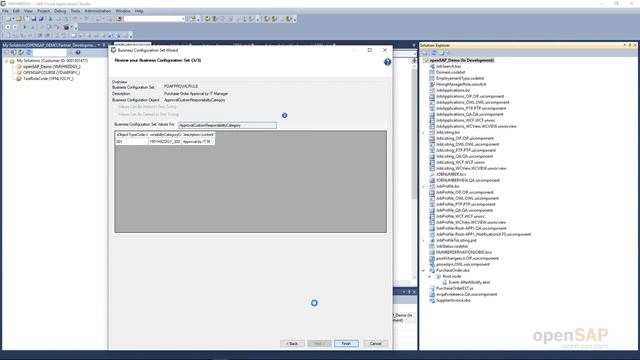Click Solution Explorer auto-hide pin icon
Image resolution: width=640 pixels, height=360 pixels.
(x=630, y=45)
